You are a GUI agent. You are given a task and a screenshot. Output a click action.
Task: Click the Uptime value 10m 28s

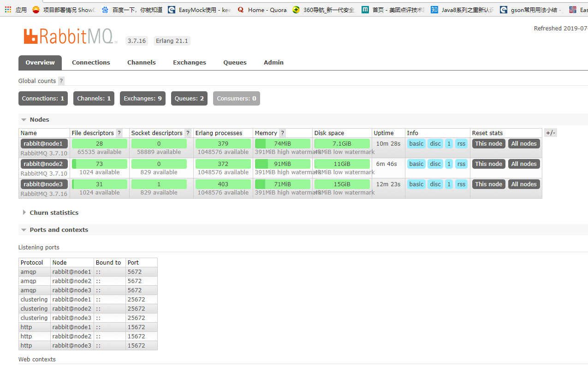point(388,143)
